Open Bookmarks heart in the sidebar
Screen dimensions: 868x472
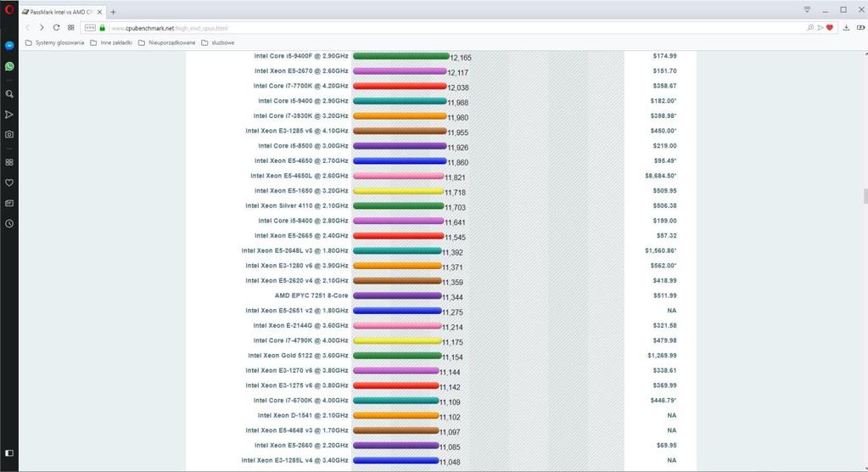(8, 183)
